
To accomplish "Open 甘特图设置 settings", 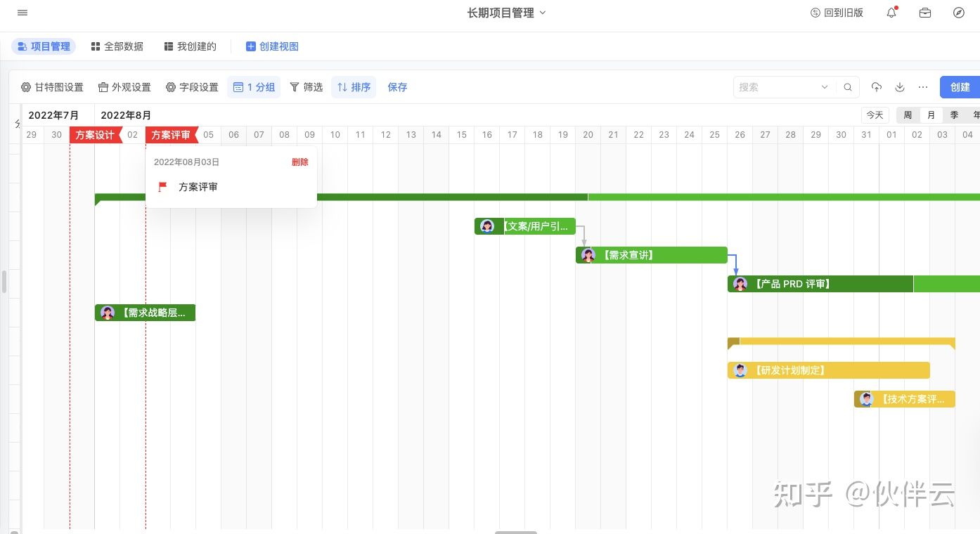I will (52, 87).
